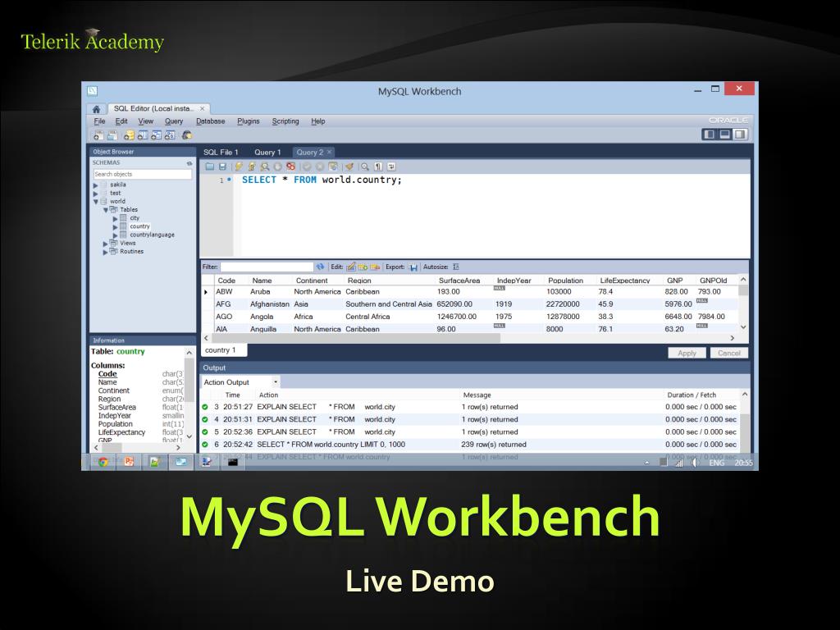Click the Search objects field
This screenshot has height=630, width=840.
pyautogui.click(x=143, y=174)
